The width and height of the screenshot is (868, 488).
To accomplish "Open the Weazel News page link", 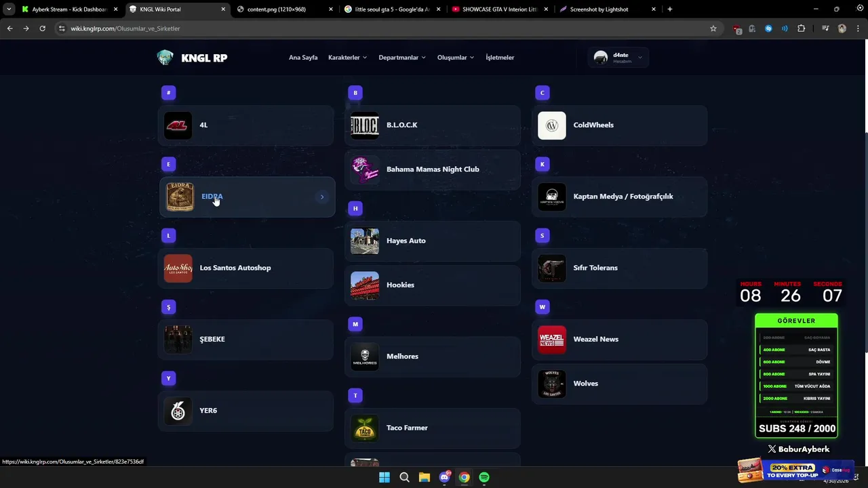I will pos(619,340).
